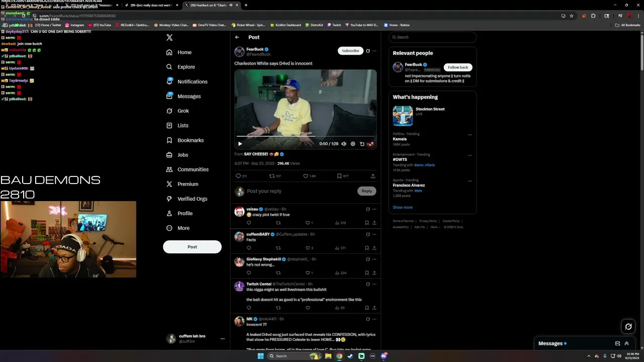644x362 pixels.
Task: Click Follow back for FearBuck
Action: pos(458,67)
